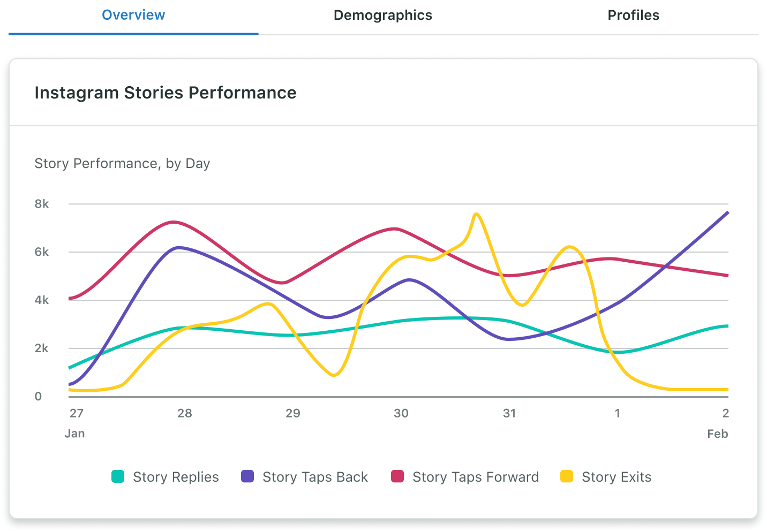Click the Instagram Stories Performance title

coord(166,93)
